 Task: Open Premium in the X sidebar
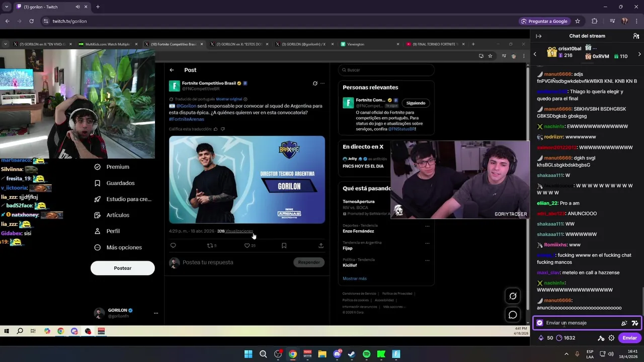point(112,167)
